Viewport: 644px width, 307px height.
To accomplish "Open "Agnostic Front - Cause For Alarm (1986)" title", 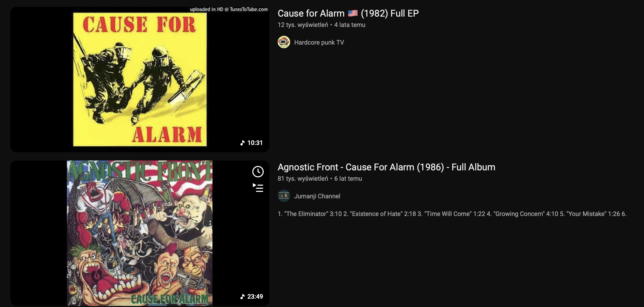I will 387,167.
